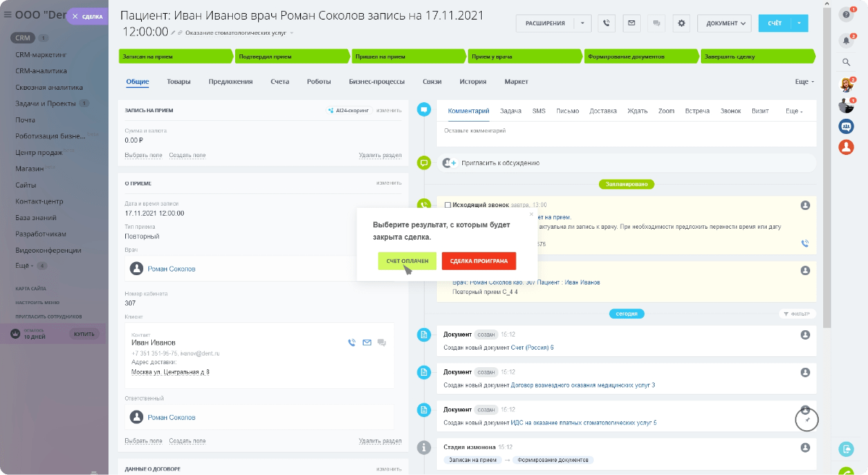This screenshot has height=475, width=868.
Task: Click the Счет оплачен button
Action: coord(407,261)
